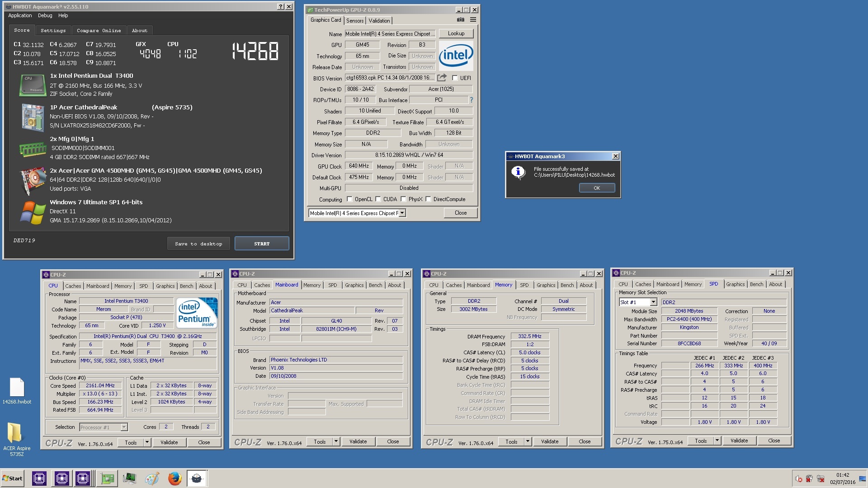Screen dimensions: 868x488
Task: Expand Tools arrow in Memory window
Action: click(x=528, y=441)
